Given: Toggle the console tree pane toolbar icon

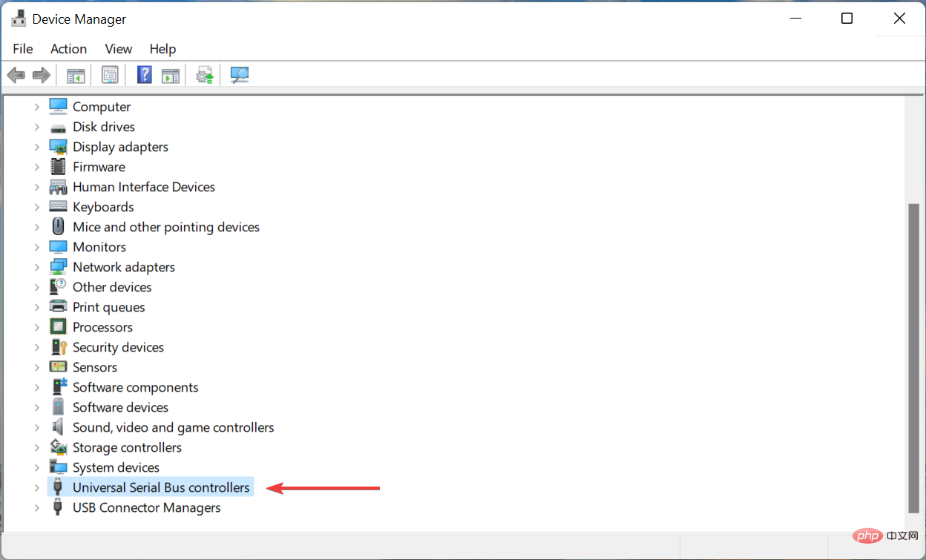Looking at the screenshot, I should tap(76, 75).
